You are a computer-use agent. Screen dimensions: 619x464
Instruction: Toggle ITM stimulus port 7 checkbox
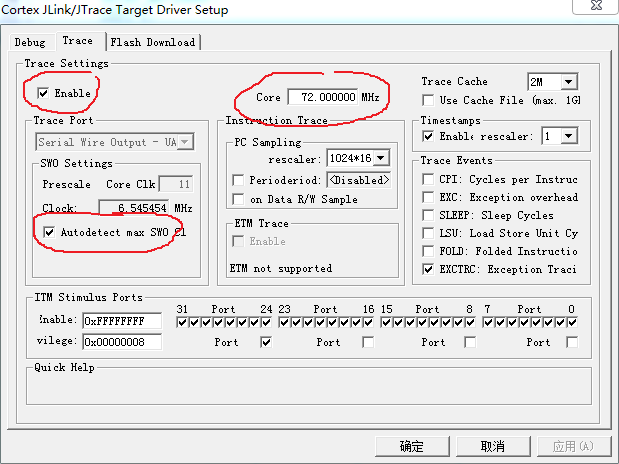point(488,323)
